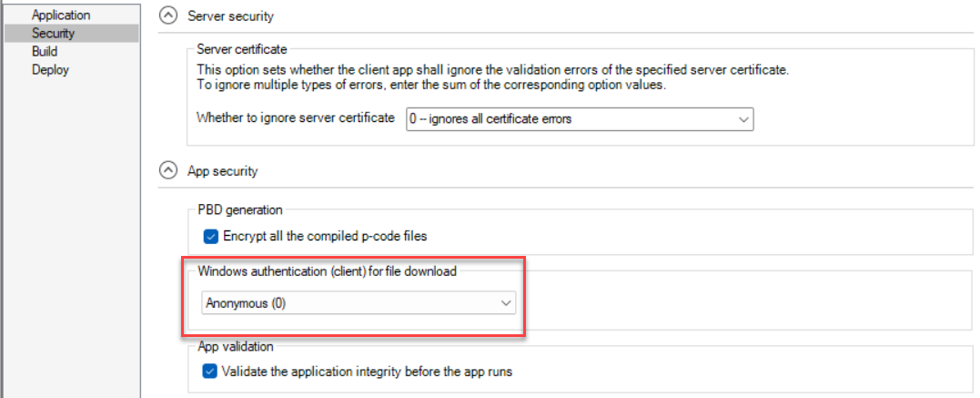Click the arrow on the certificate errors combo box

tap(743, 118)
